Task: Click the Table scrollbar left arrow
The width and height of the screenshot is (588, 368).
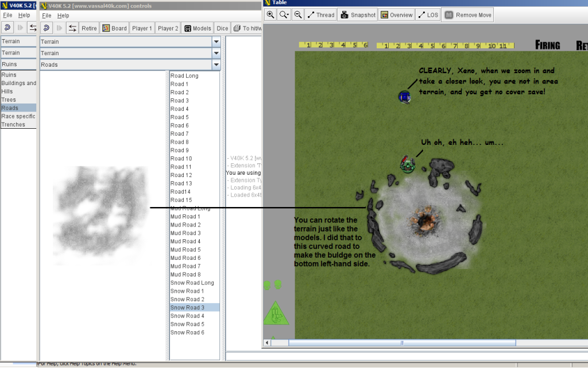Action: click(267, 343)
